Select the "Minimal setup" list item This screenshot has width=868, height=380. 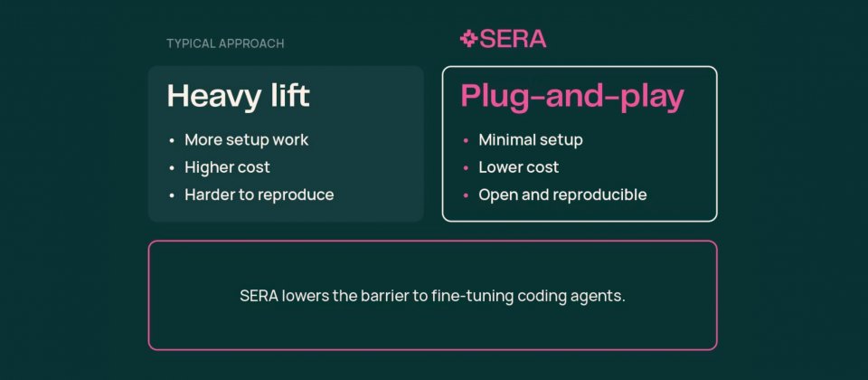click(x=530, y=140)
